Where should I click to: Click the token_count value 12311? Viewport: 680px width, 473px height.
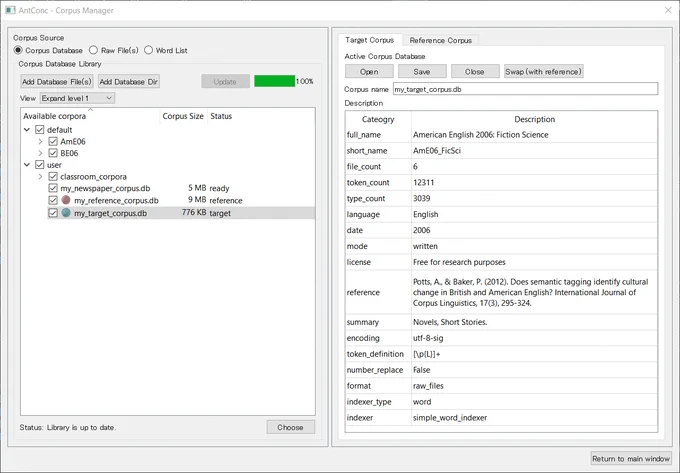click(534, 183)
